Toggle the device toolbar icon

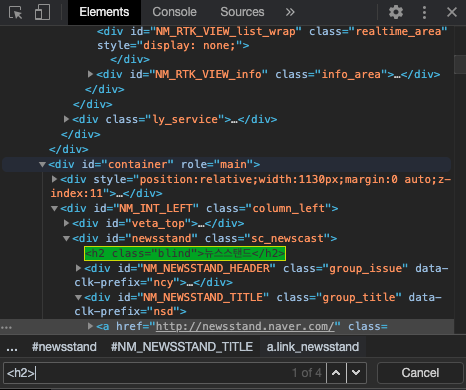(43, 12)
